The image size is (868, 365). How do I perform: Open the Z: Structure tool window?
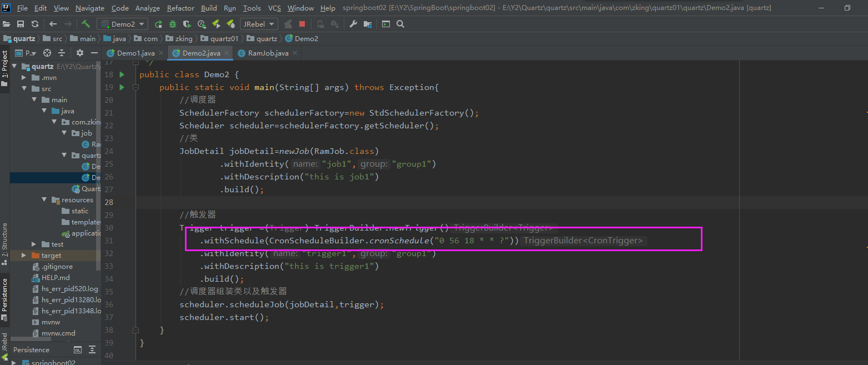4,244
